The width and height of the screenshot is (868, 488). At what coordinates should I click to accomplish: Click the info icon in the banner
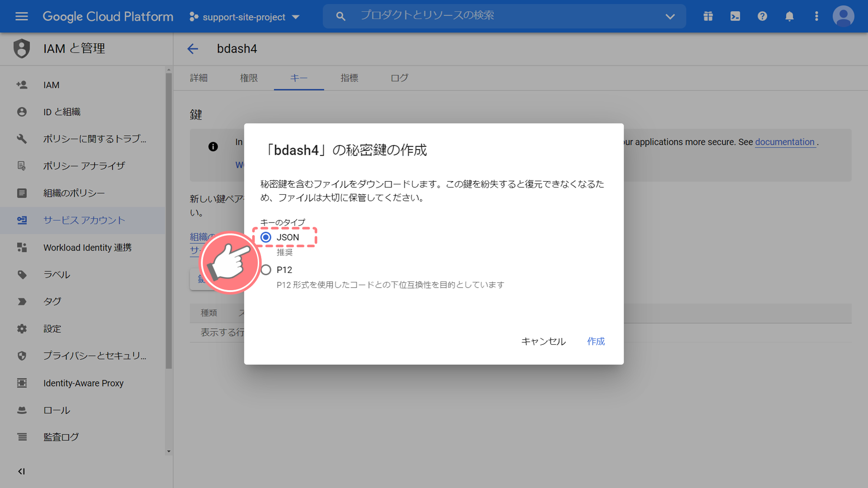(x=213, y=147)
